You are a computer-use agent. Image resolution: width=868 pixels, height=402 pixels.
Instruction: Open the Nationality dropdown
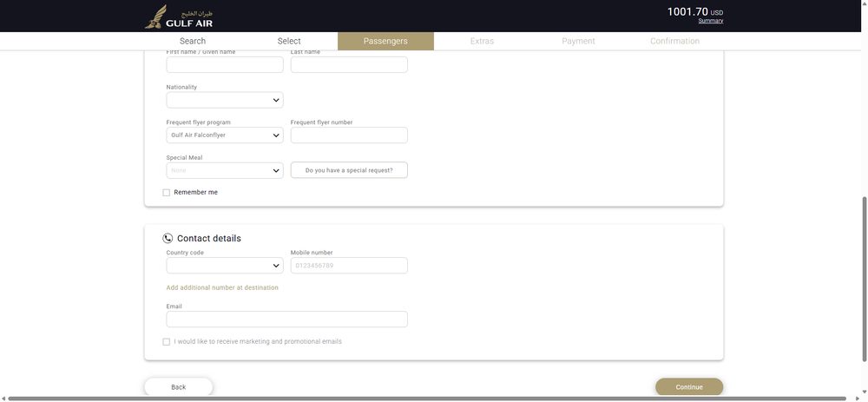pyautogui.click(x=225, y=100)
